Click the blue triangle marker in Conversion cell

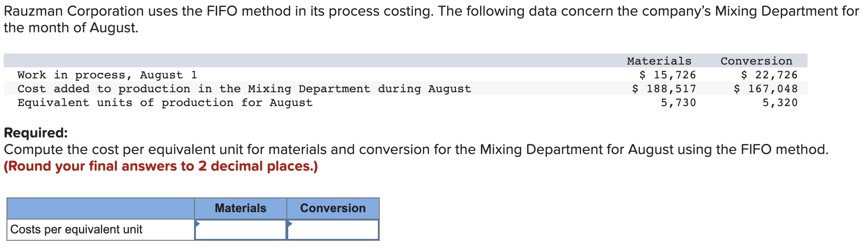coord(290,224)
